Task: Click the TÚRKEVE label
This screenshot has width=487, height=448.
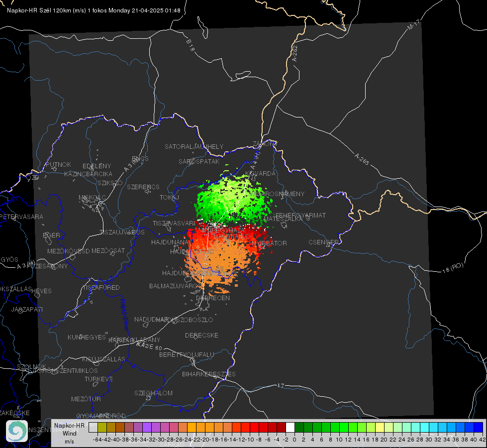Action: click(99, 379)
